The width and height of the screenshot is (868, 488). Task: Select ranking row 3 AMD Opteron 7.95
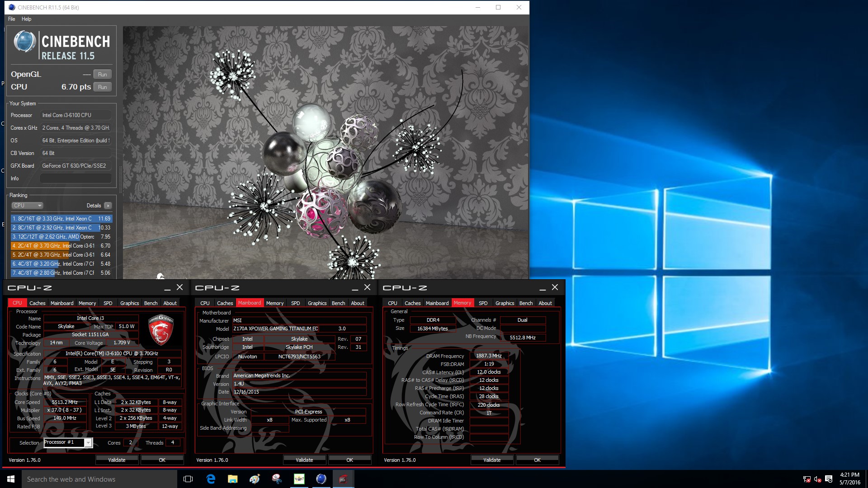(x=61, y=237)
